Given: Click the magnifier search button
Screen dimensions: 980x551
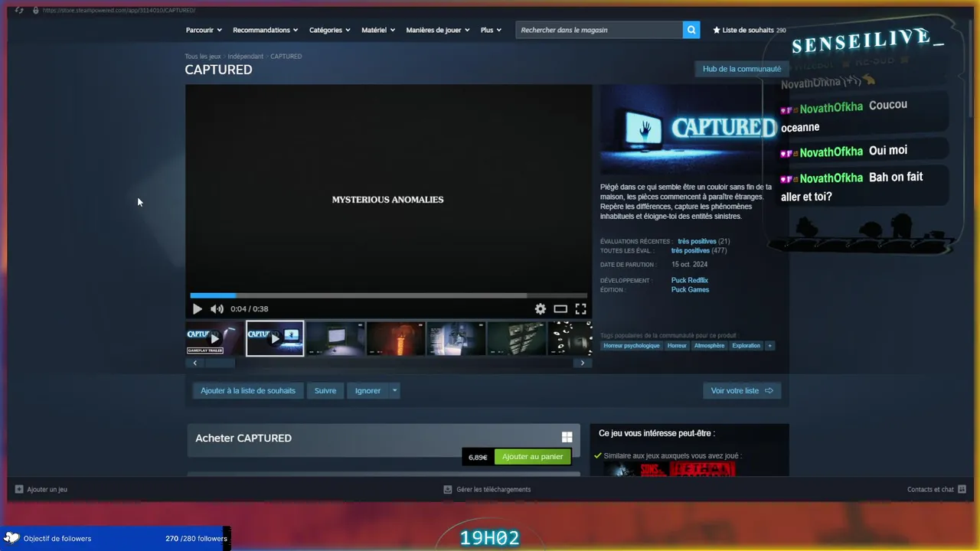Looking at the screenshot, I should (691, 30).
